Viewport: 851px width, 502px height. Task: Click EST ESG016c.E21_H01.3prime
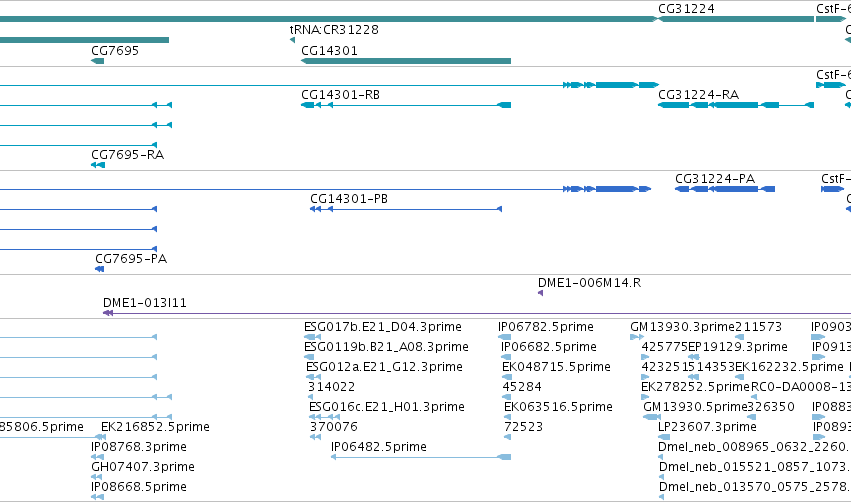386,407
